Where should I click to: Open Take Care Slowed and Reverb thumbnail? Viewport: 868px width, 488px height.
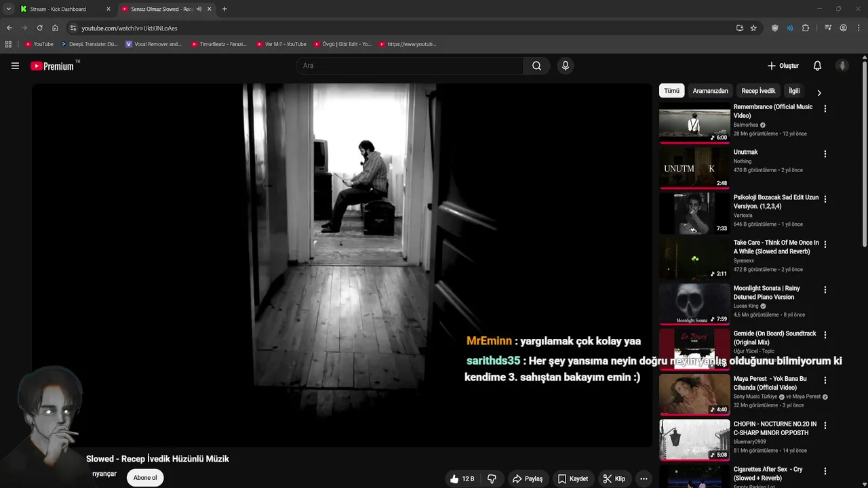694,259
